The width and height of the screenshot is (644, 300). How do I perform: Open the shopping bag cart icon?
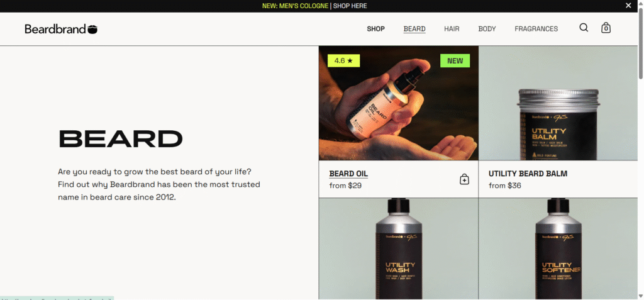[x=606, y=28]
